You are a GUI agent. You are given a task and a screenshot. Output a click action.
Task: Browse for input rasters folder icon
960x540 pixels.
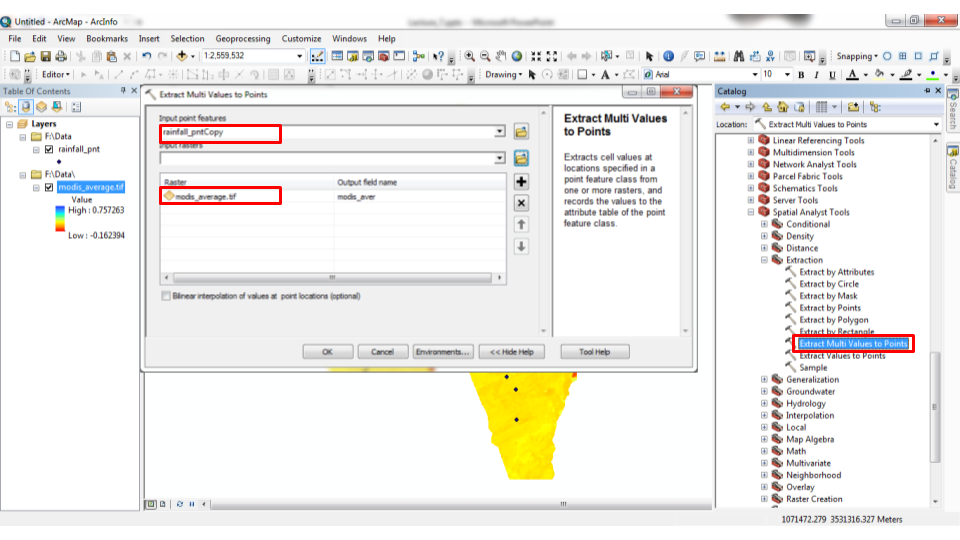pos(521,159)
